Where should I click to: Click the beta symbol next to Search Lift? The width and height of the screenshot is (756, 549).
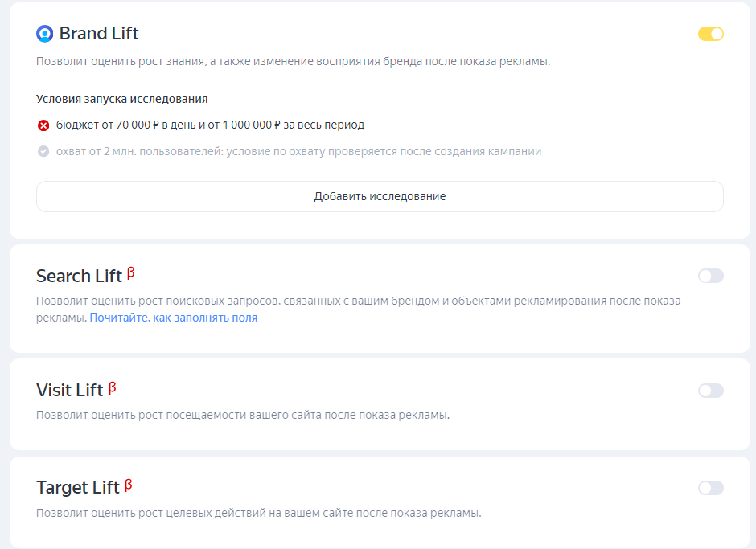130,273
